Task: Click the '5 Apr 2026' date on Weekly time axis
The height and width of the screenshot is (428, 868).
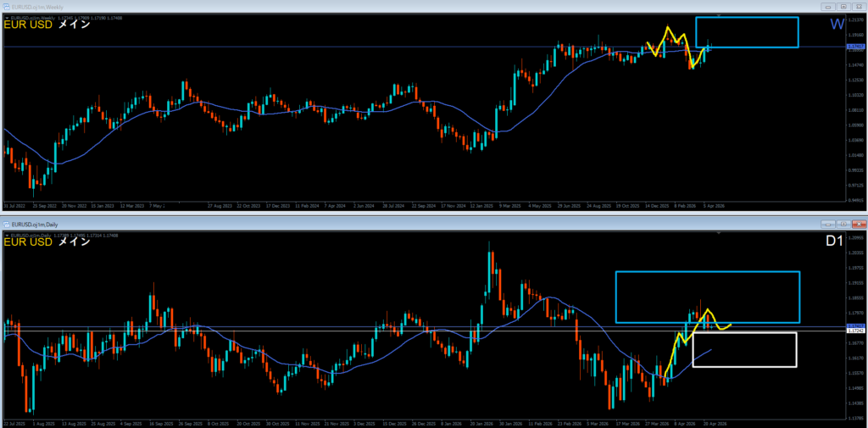Action: tap(714, 205)
